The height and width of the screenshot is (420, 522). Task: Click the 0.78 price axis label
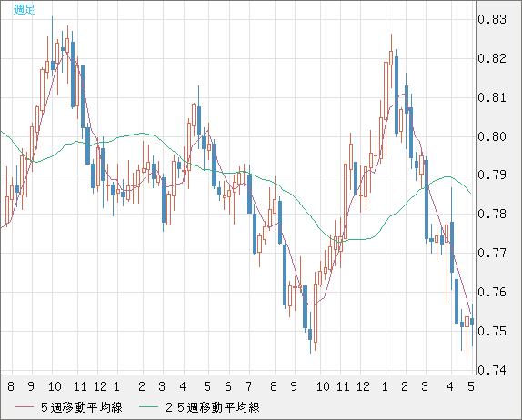tap(492, 214)
